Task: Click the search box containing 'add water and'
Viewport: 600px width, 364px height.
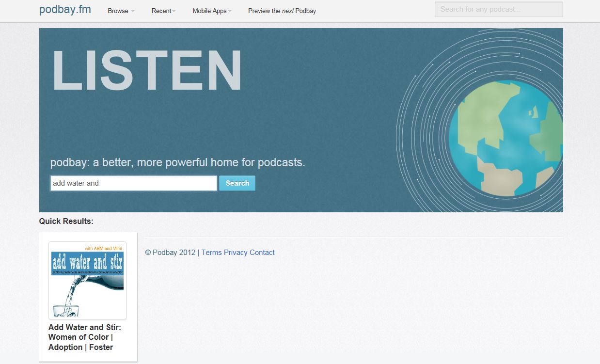Action: click(133, 183)
